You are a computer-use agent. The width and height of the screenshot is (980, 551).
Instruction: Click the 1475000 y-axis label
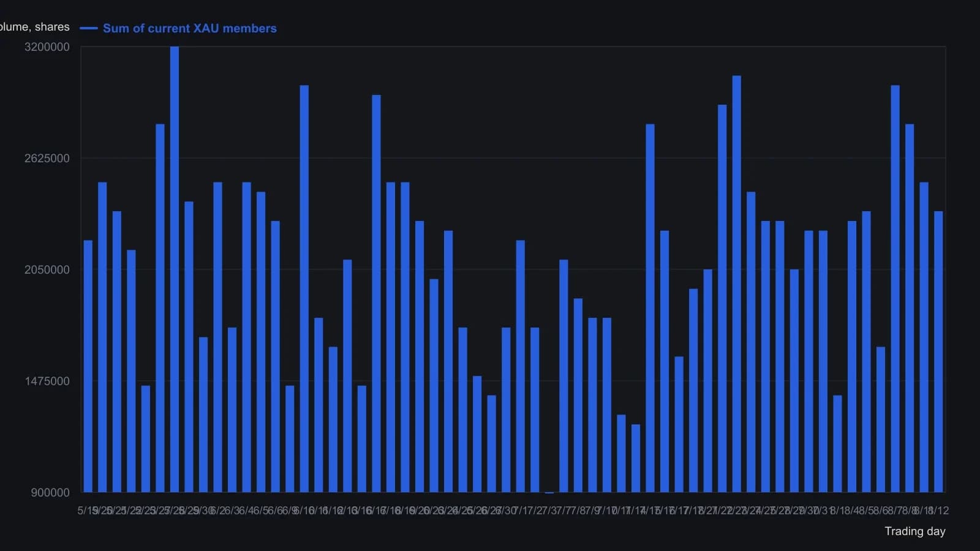(47, 381)
